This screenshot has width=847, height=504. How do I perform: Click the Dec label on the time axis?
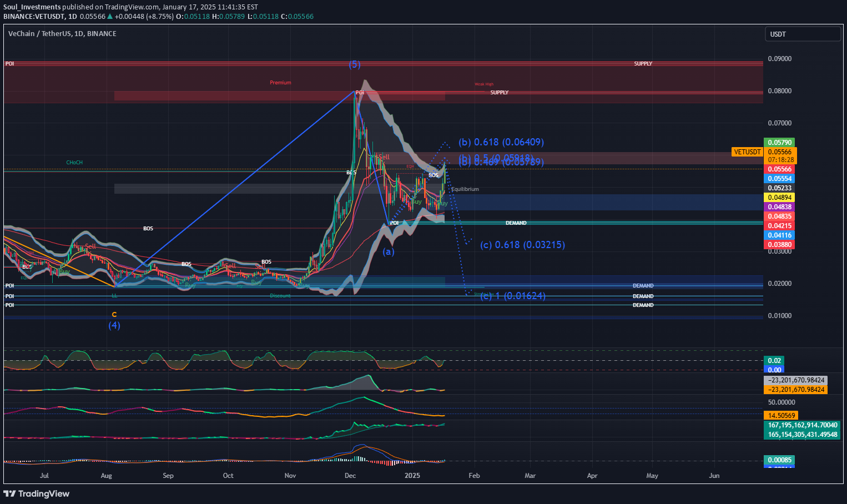click(x=350, y=476)
